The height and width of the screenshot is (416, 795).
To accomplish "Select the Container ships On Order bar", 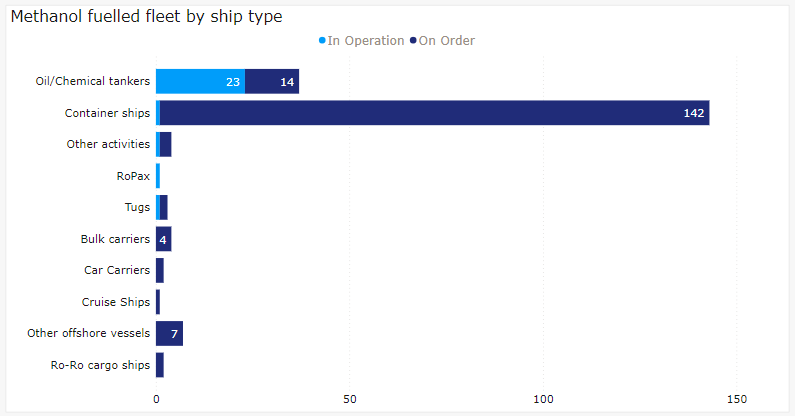I will pyautogui.click(x=434, y=113).
